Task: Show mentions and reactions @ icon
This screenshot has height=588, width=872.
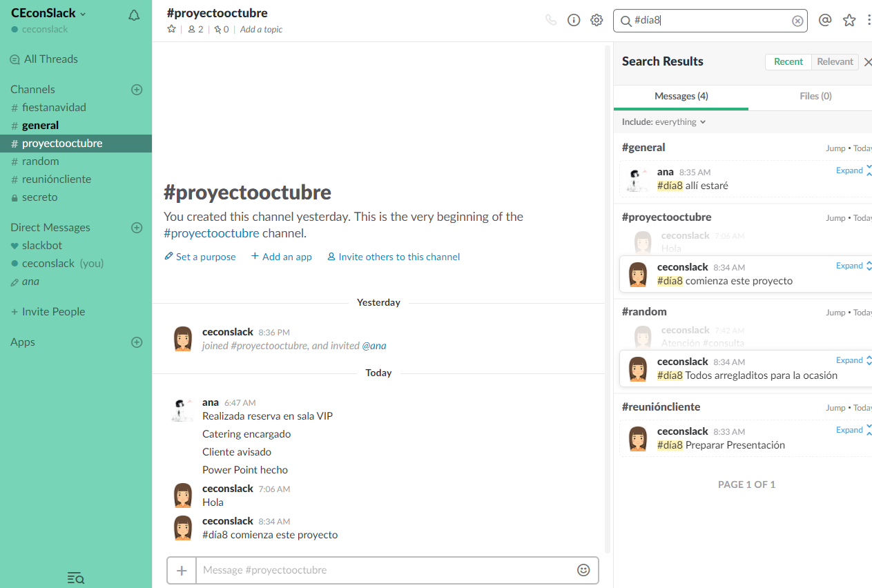Action: (x=825, y=20)
